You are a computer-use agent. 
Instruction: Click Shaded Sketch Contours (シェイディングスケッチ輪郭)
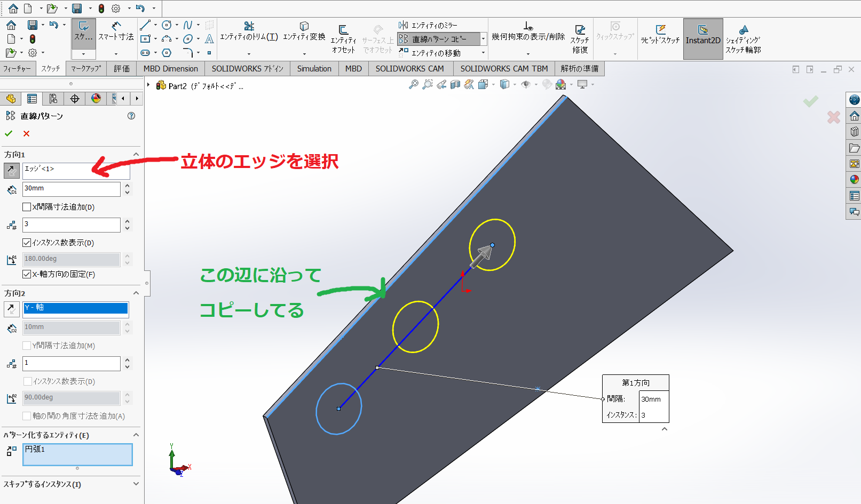(743, 39)
